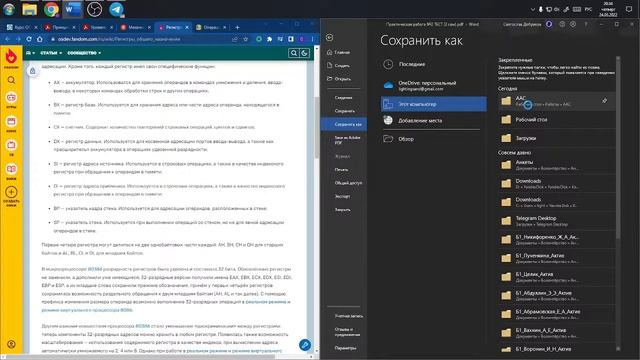Click Fandom sidebar create wiki plus icon
This screenshot has width=640, height=360.
[11, 192]
